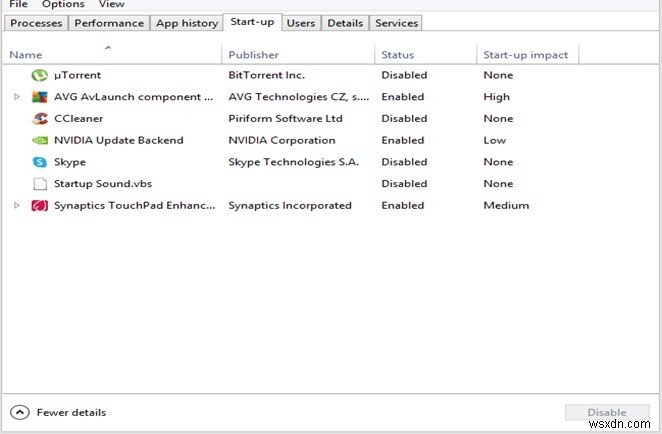Select the Start-up tab
Viewport: 662px width, 434px height.
click(252, 22)
